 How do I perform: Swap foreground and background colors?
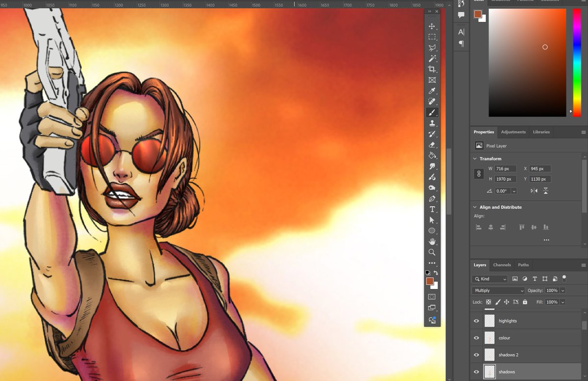pos(436,273)
